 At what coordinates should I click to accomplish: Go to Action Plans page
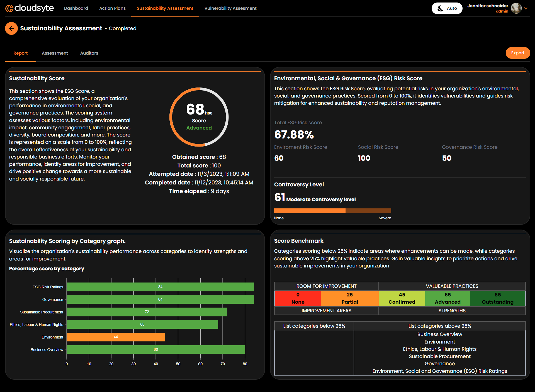(x=112, y=8)
